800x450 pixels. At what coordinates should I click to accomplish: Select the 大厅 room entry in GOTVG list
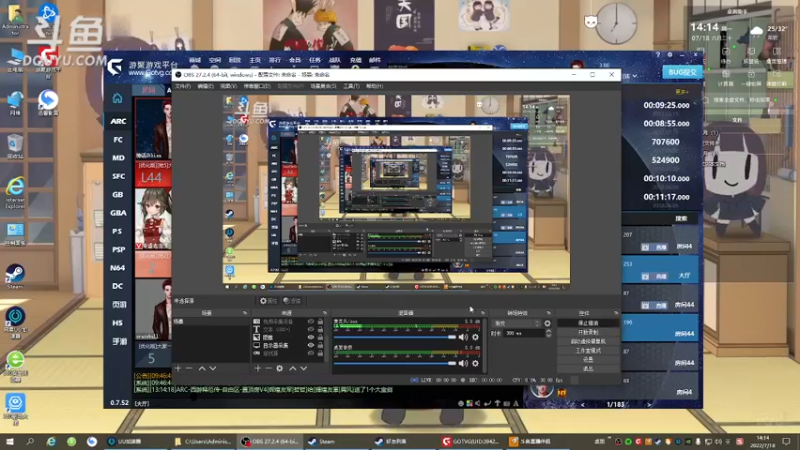pyautogui.click(x=661, y=270)
